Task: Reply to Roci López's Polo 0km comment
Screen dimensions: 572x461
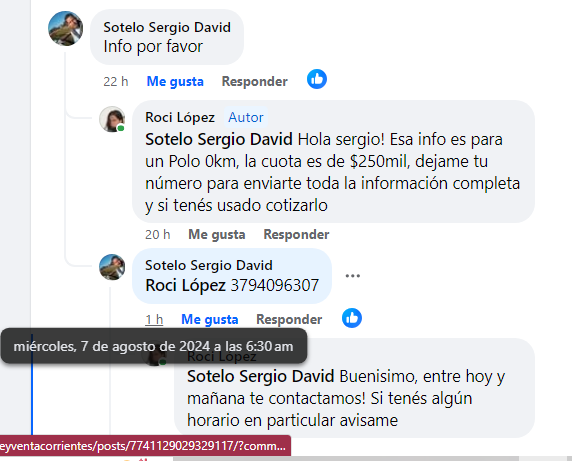Action: coord(296,235)
